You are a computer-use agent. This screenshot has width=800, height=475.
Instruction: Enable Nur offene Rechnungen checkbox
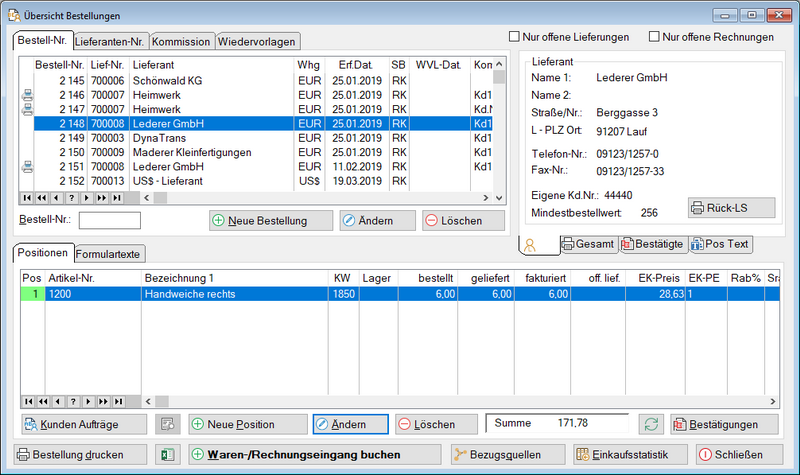[x=656, y=37]
